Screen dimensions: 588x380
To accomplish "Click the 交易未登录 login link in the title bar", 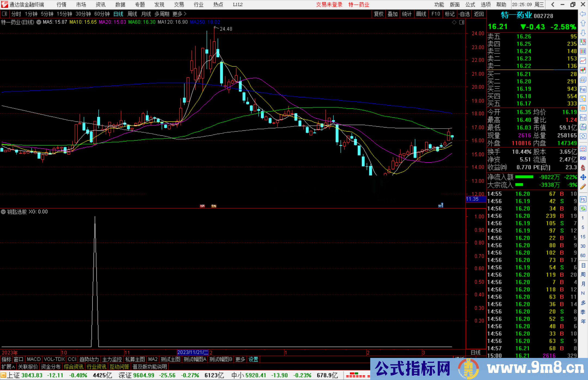I will pos(329,4).
